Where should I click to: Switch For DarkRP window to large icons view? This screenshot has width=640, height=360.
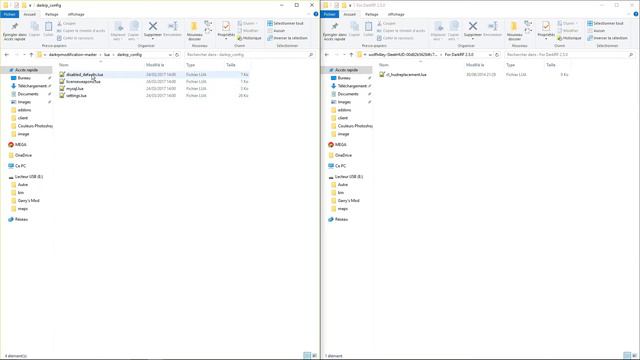tap(635, 356)
